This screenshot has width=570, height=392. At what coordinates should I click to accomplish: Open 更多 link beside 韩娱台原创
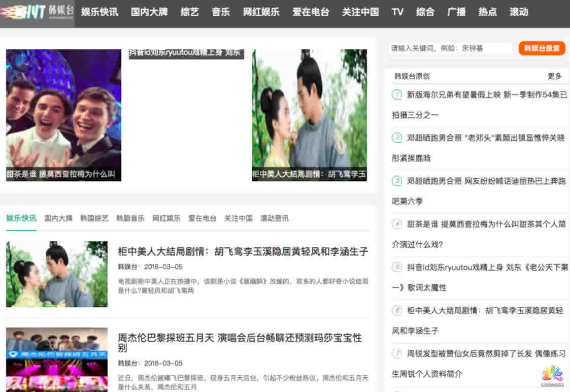[554, 76]
